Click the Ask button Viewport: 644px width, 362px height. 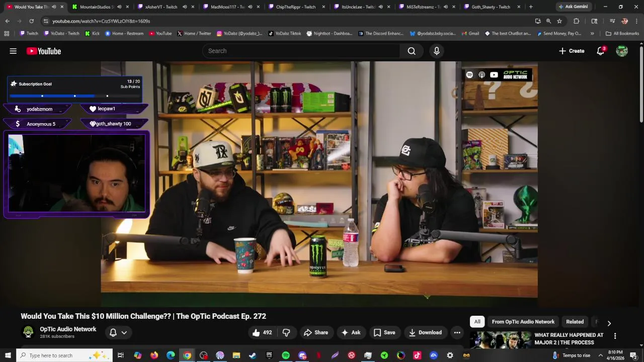click(351, 332)
